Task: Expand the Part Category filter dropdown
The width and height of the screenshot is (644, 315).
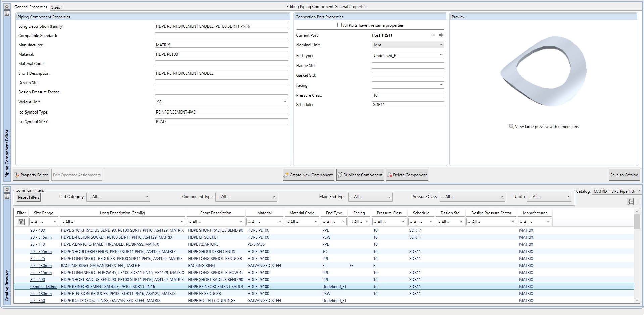Action: point(118,197)
